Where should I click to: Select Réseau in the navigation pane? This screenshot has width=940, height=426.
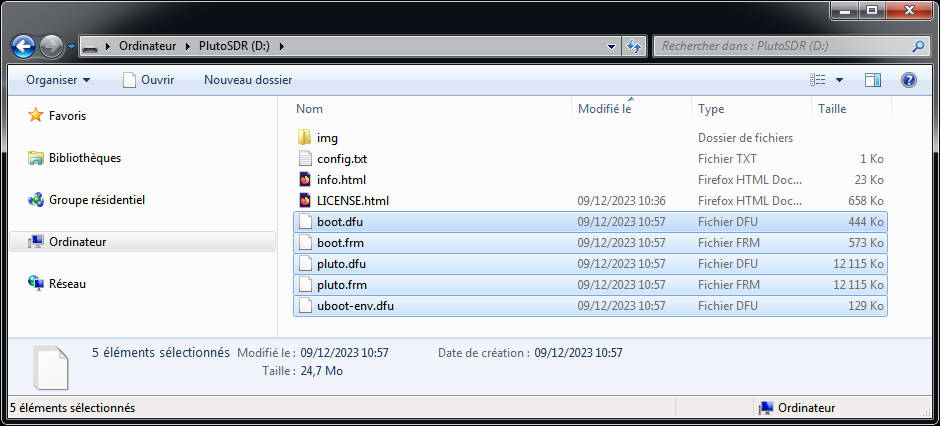pos(67,284)
